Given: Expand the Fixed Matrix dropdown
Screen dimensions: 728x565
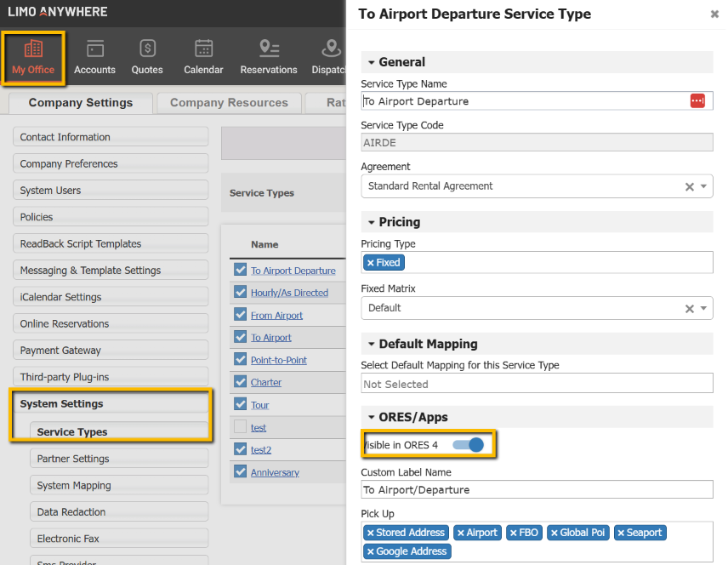Looking at the screenshot, I should pos(704,308).
